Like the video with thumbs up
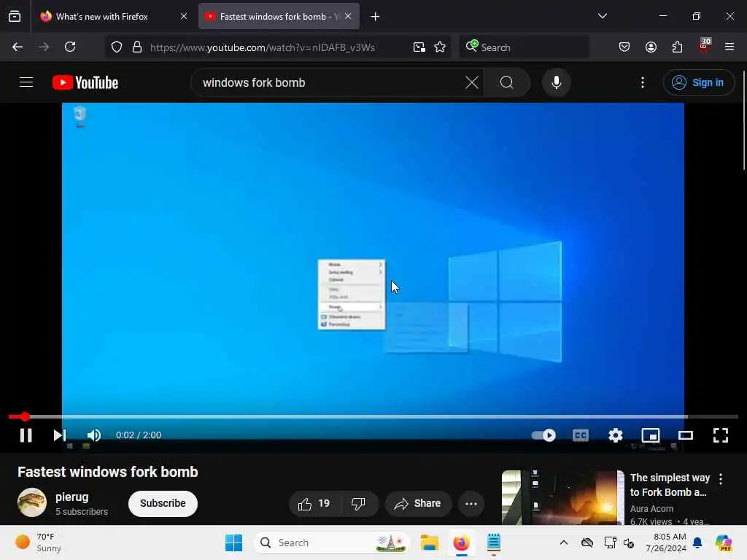747x560 pixels. click(x=314, y=504)
